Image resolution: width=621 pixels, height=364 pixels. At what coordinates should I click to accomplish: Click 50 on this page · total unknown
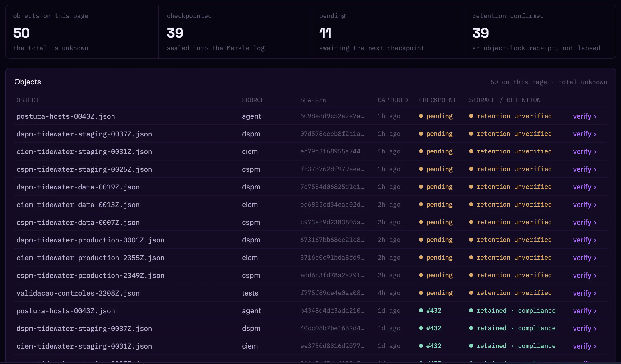(x=549, y=82)
